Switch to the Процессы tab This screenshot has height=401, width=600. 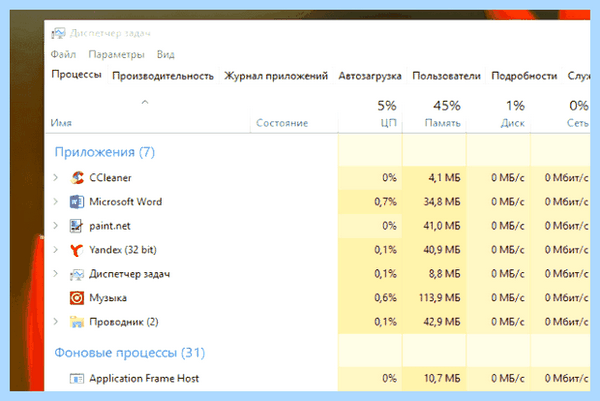tap(77, 74)
